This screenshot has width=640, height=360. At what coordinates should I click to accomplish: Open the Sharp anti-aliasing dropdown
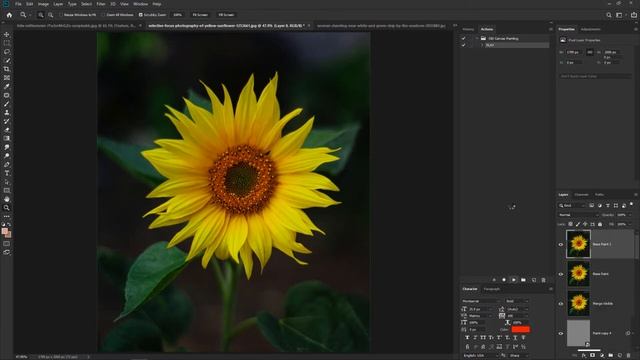pyautogui.click(x=519, y=356)
